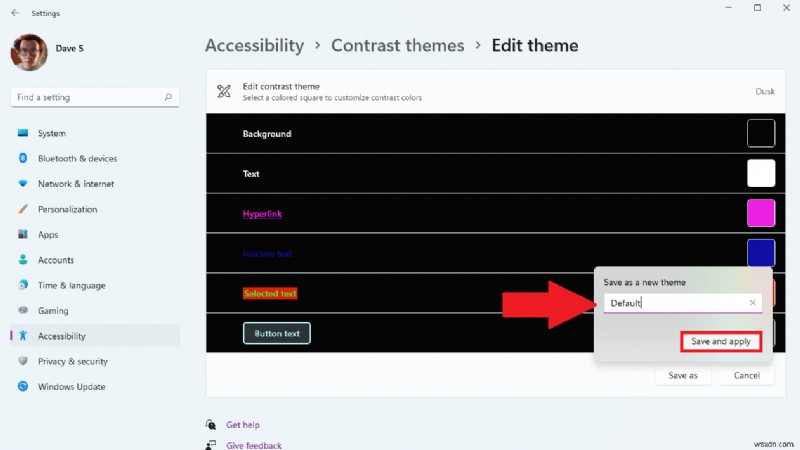Screen dimensions: 800x450
Task: Select Privacy & security in sidebar
Action: coord(72,362)
